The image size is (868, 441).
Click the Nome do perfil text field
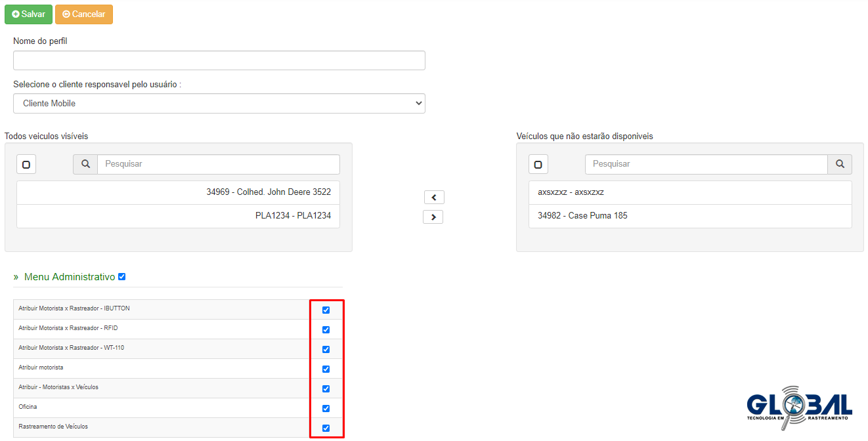(219, 60)
